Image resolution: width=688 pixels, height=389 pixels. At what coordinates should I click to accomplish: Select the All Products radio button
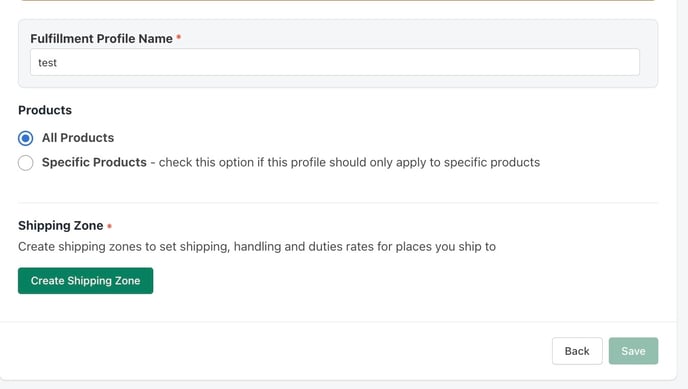(25, 138)
